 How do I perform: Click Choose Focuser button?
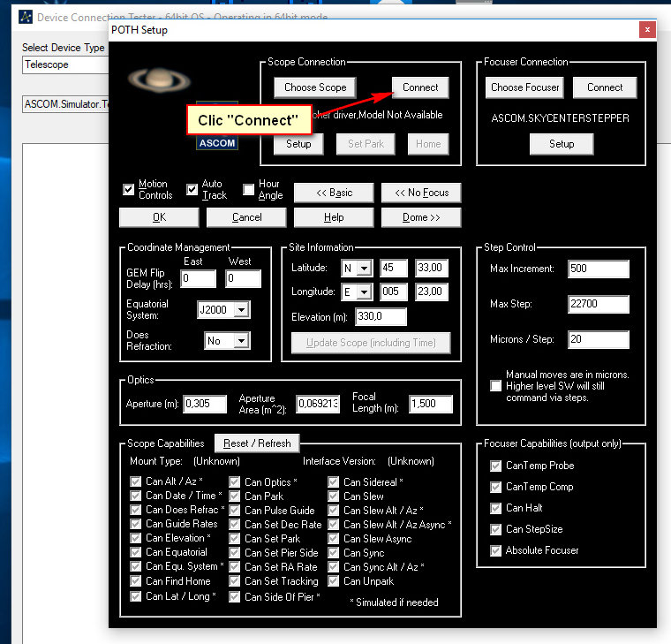point(524,87)
